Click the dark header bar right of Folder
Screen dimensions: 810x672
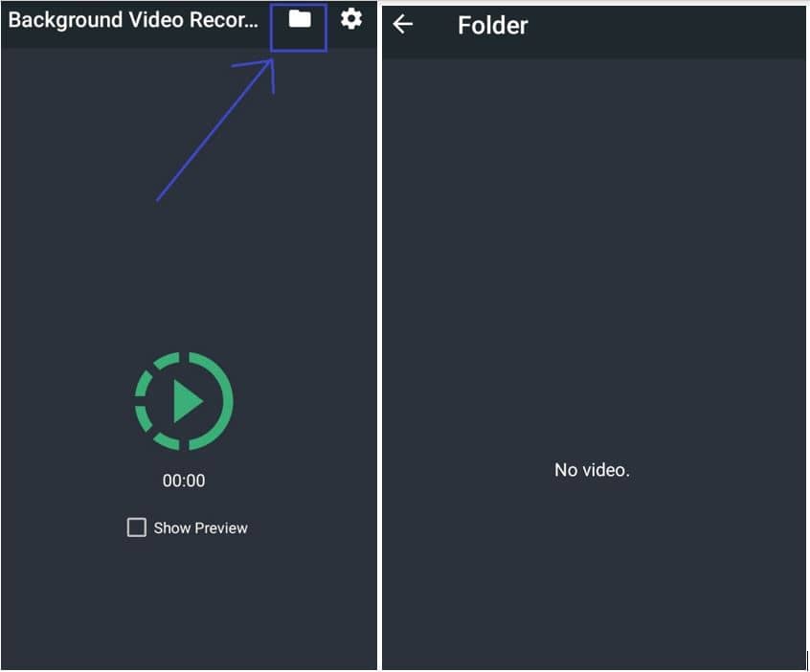tap(666, 31)
